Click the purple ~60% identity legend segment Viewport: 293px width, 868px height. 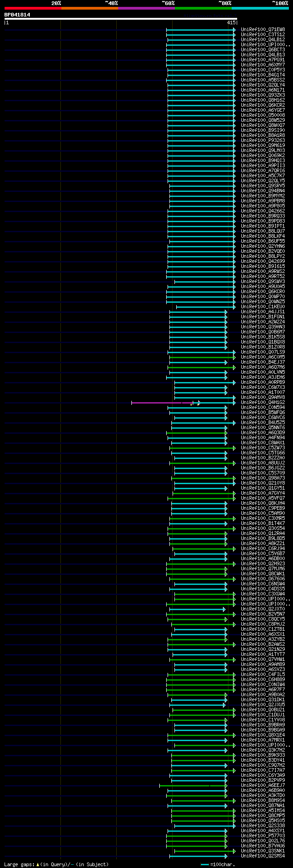click(x=146, y=8)
